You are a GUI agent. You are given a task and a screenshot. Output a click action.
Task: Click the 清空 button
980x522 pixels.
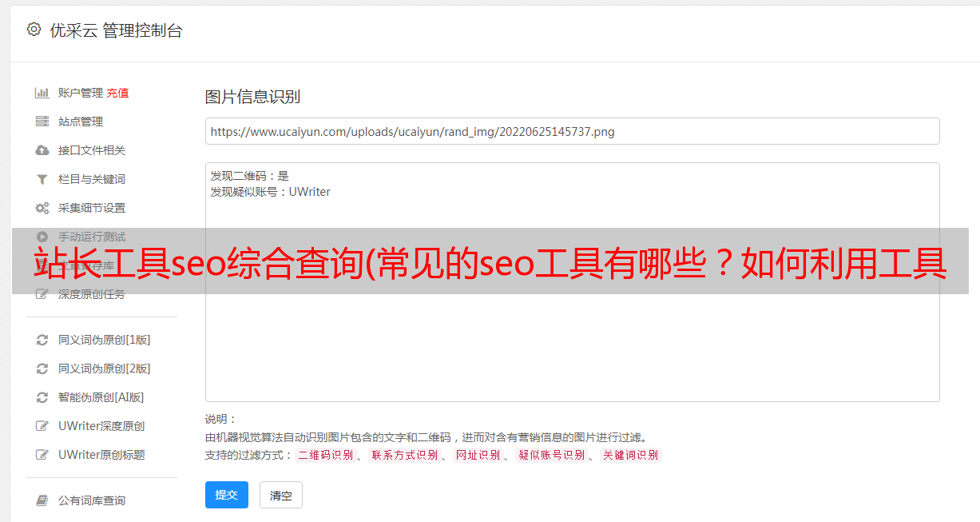click(281, 495)
